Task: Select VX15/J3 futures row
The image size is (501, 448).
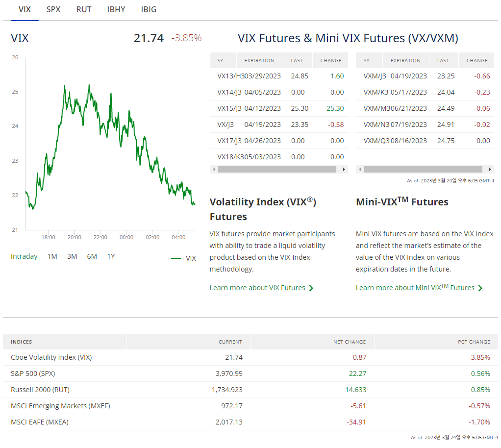Action: tap(279, 108)
